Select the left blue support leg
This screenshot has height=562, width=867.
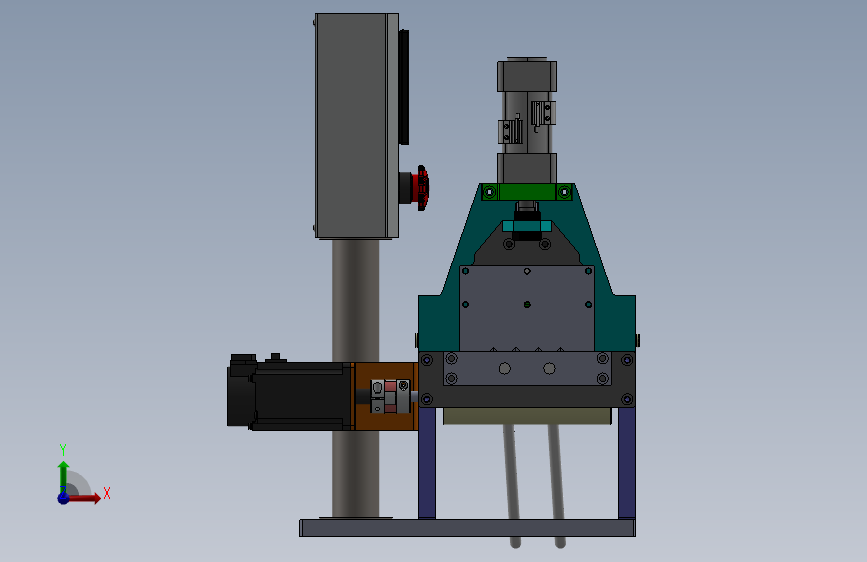427,463
